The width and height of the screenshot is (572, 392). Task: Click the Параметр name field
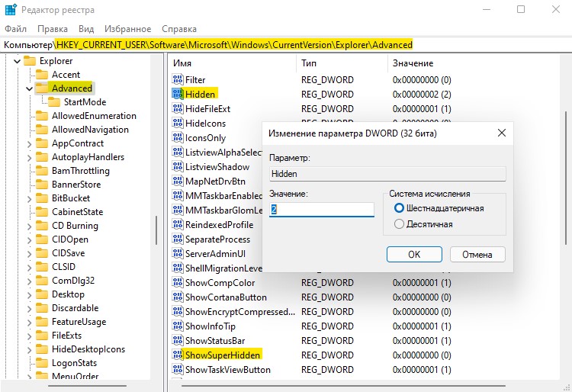click(387, 174)
